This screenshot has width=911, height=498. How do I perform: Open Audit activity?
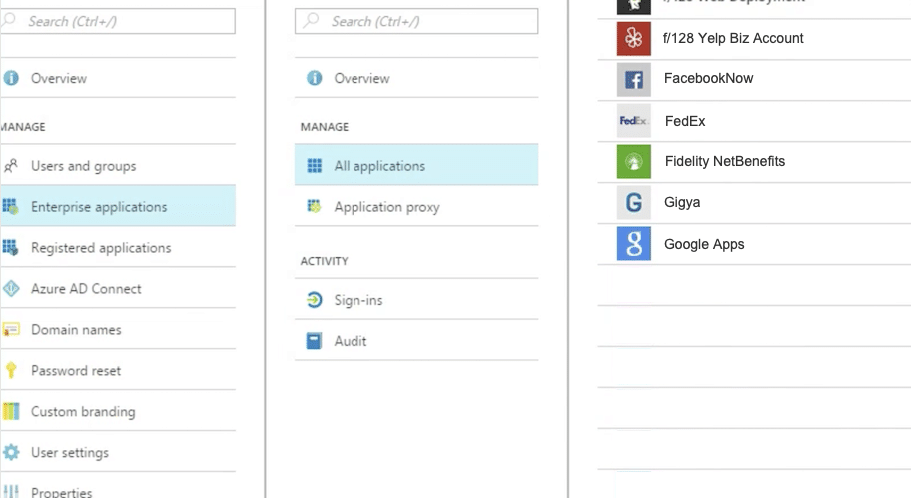point(416,341)
